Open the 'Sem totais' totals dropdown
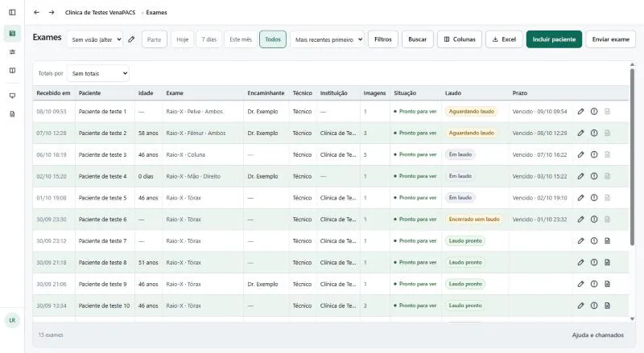The height and width of the screenshot is (353, 644). (98, 73)
